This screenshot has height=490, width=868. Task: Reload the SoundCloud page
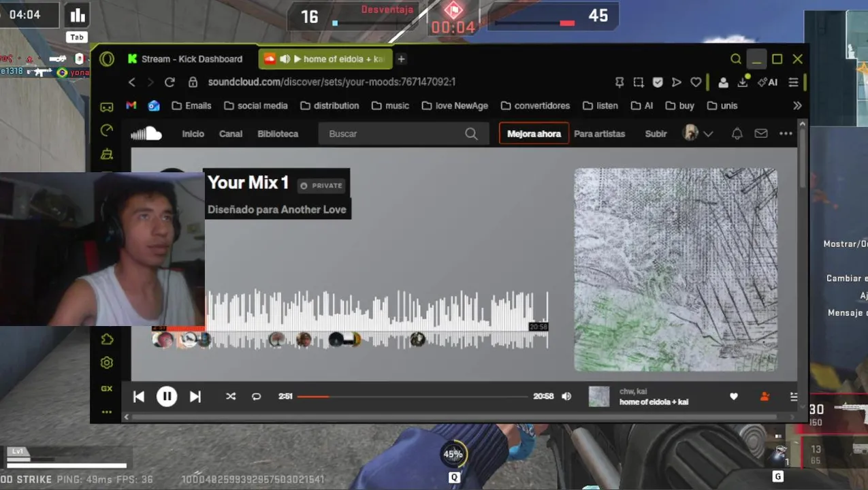click(170, 82)
